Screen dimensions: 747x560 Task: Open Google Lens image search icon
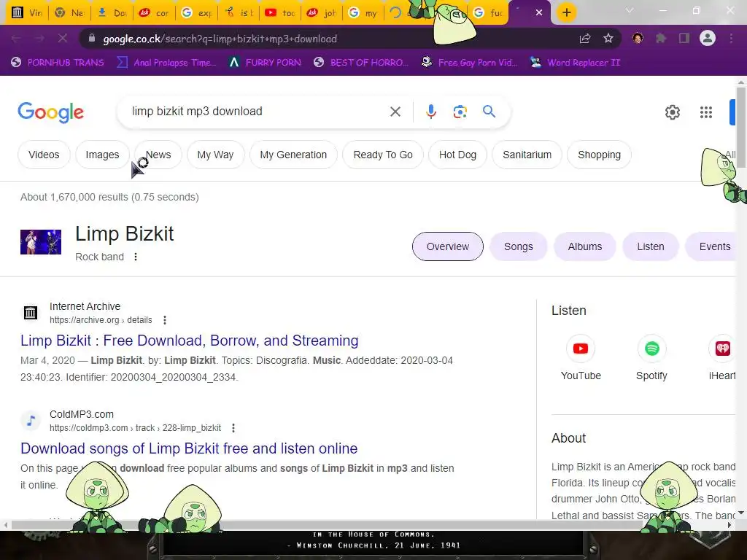point(460,112)
